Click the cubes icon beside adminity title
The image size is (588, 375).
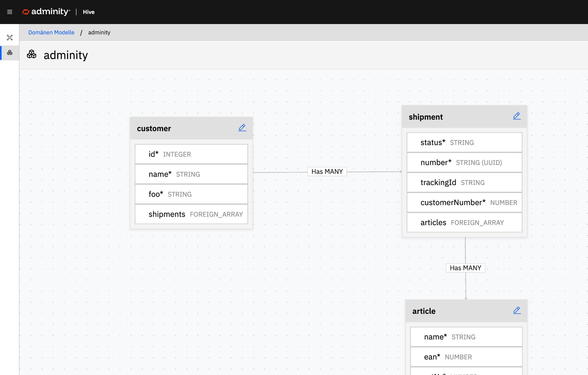pos(32,54)
